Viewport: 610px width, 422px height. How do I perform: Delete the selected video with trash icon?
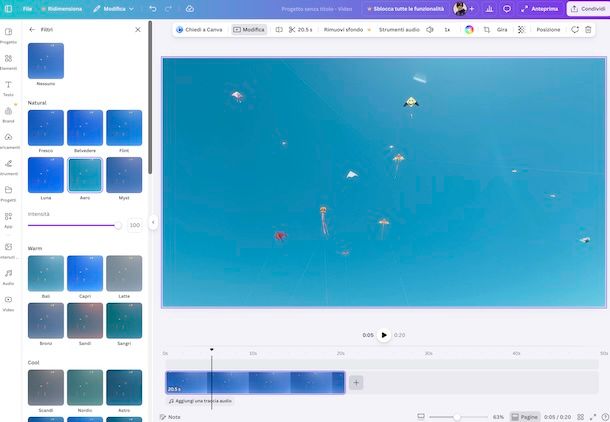(x=589, y=30)
